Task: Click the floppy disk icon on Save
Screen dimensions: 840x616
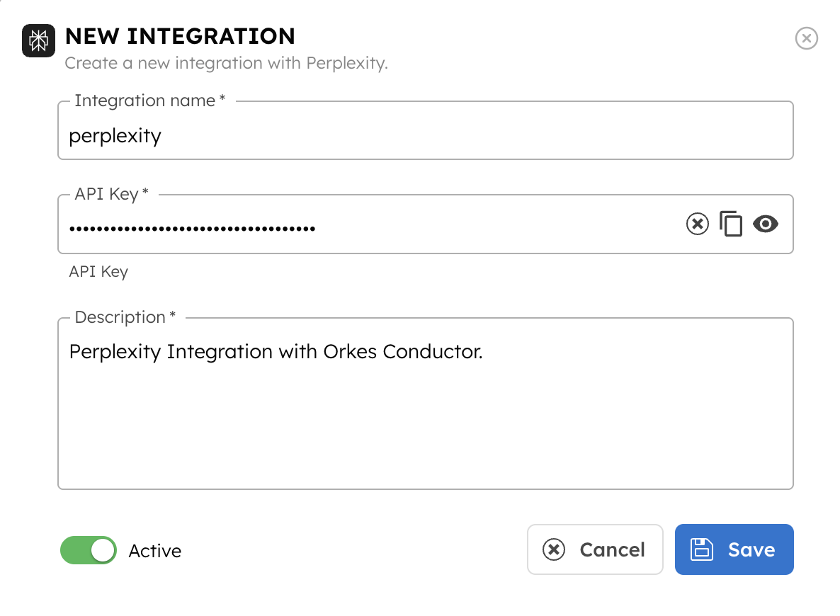Action: 701,549
